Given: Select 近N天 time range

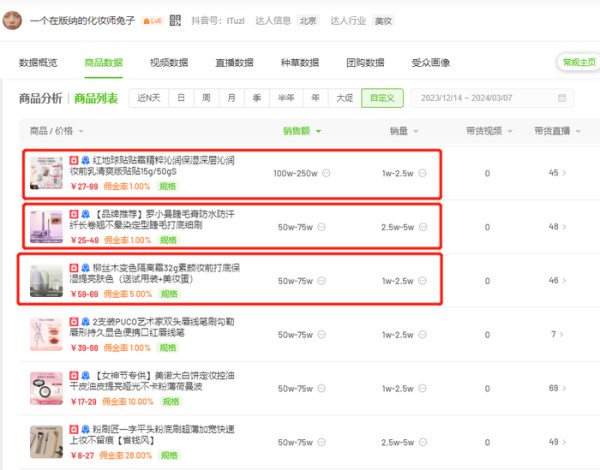Looking at the screenshot, I should [x=149, y=98].
